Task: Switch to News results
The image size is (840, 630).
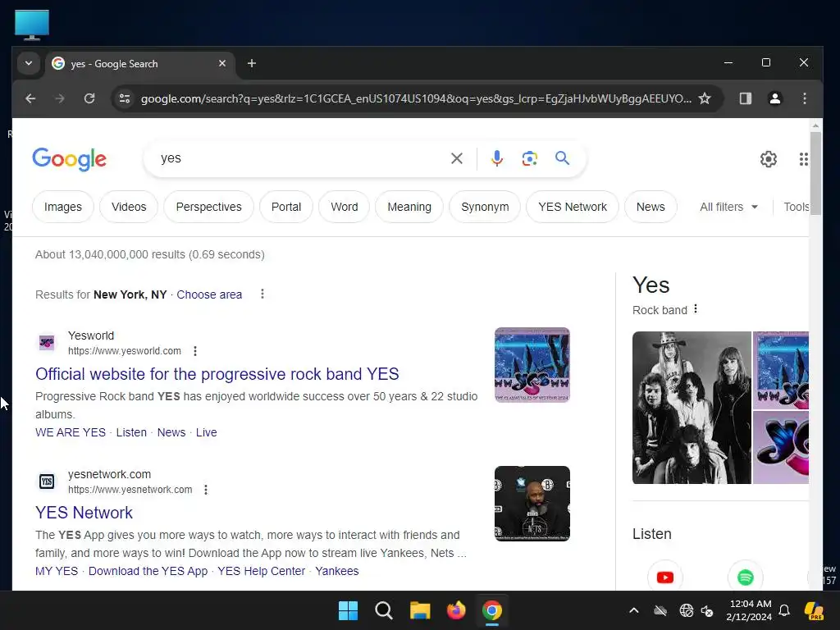Action: tap(651, 207)
